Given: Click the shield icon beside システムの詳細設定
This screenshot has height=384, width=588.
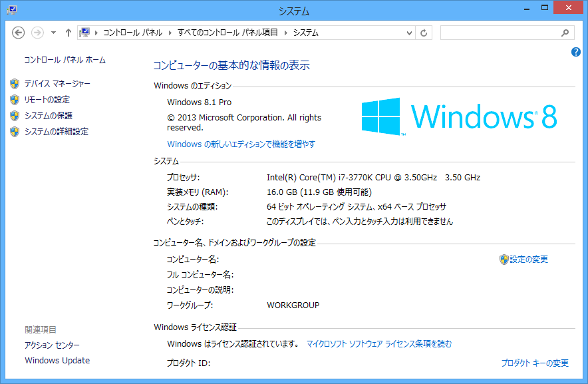Looking at the screenshot, I should click(x=15, y=131).
